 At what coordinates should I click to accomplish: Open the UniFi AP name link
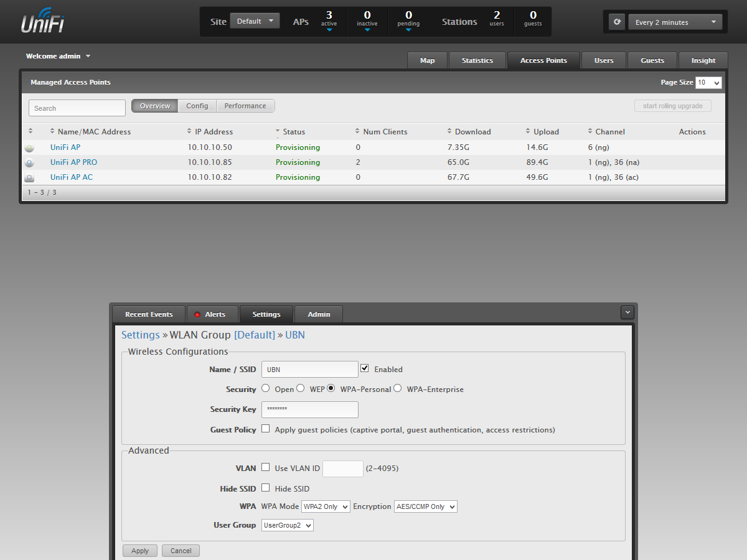pyautogui.click(x=65, y=147)
